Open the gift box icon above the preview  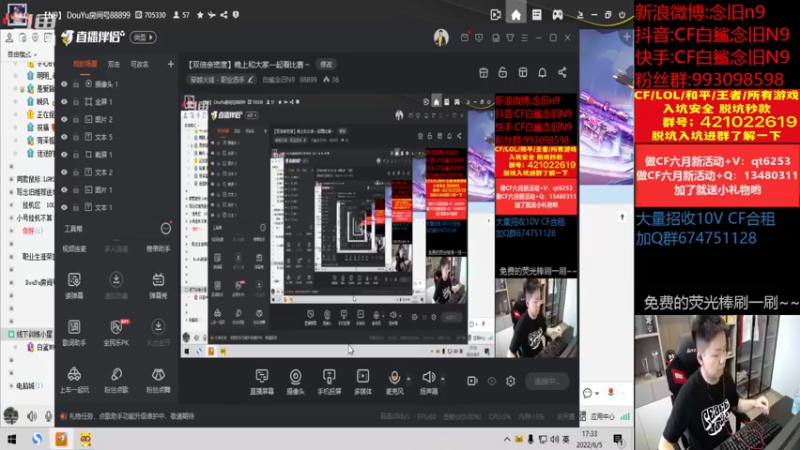pyautogui.click(x=483, y=72)
